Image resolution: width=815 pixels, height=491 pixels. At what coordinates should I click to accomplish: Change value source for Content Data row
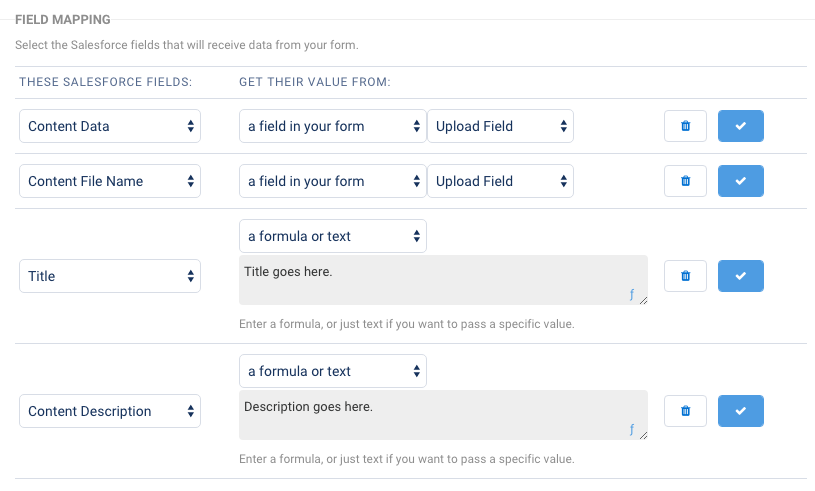(x=332, y=126)
